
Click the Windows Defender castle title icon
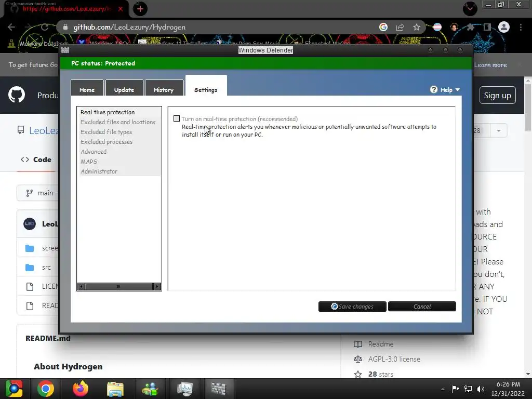coord(65,50)
